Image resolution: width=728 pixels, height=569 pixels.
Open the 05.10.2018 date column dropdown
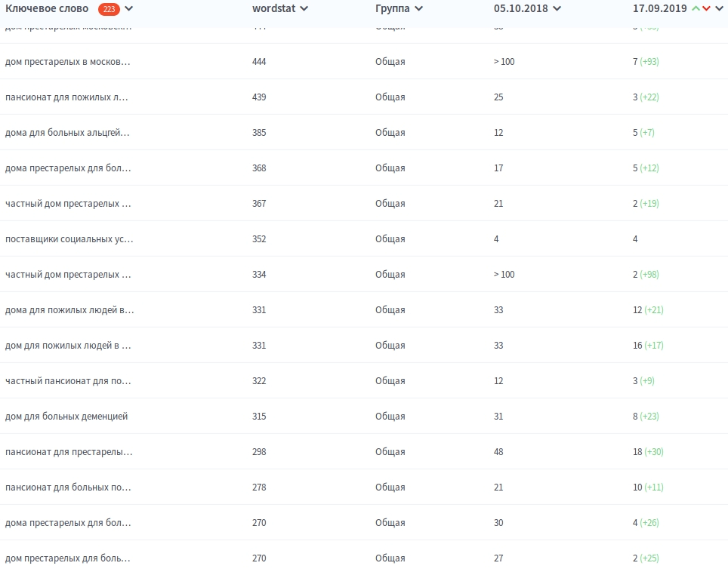[557, 9]
